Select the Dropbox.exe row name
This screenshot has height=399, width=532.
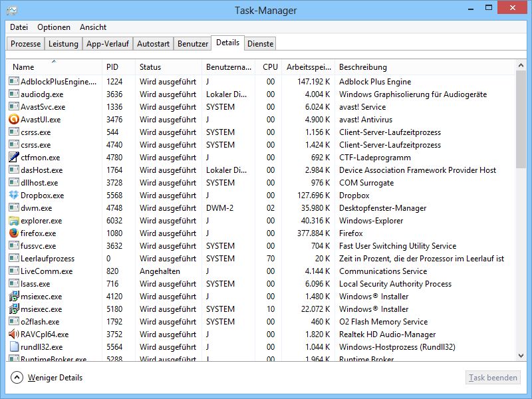pos(42,196)
